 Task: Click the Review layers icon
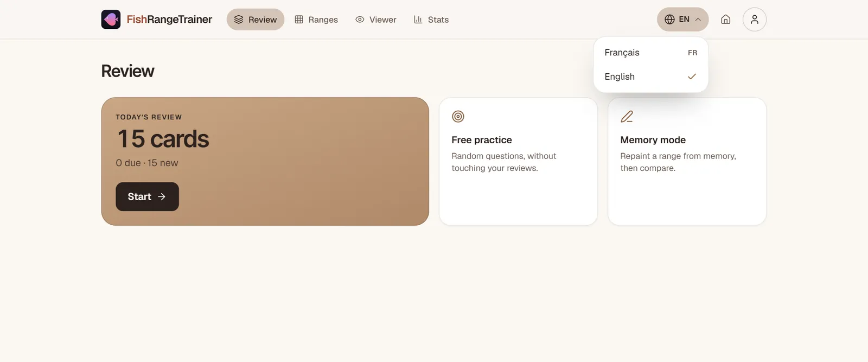click(x=239, y=20)
